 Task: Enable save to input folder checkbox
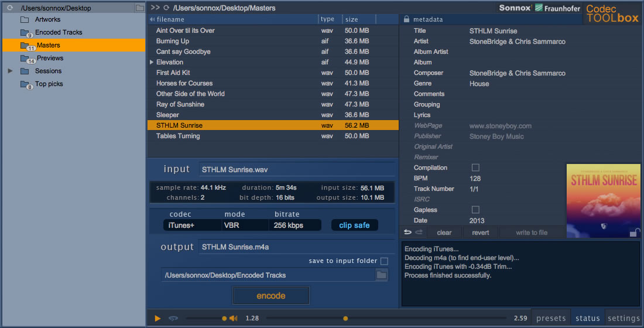(x=384, y=261)
